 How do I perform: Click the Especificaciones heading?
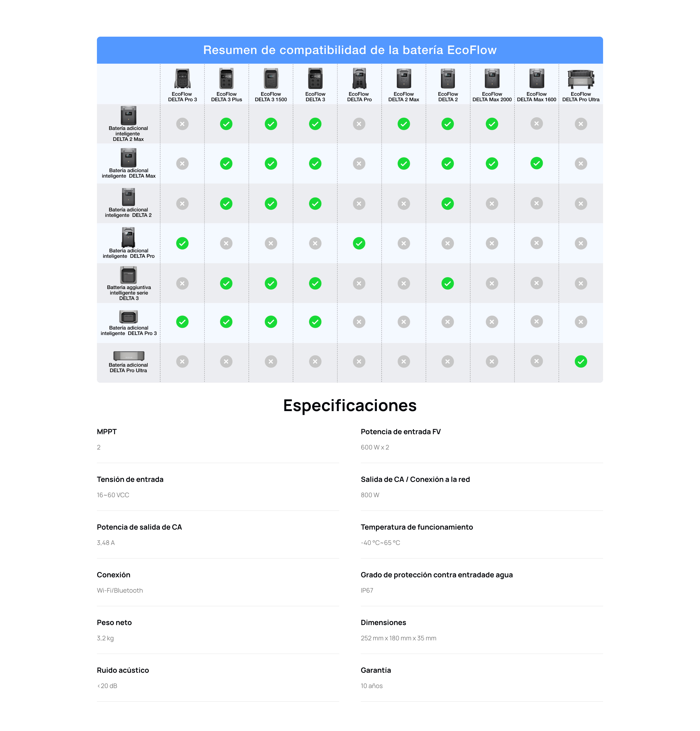349,405
